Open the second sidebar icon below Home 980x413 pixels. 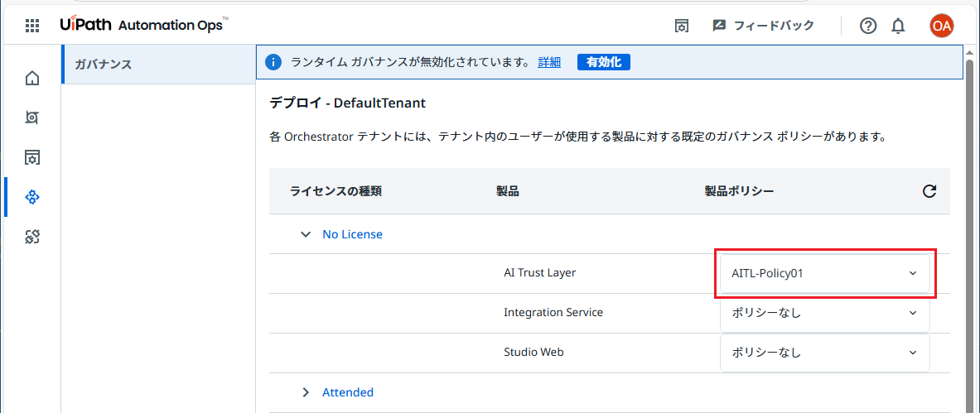pos(32,118)
